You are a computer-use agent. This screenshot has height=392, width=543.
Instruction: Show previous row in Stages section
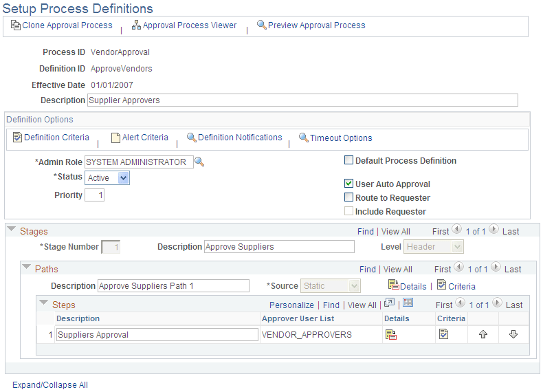(457, 229)
